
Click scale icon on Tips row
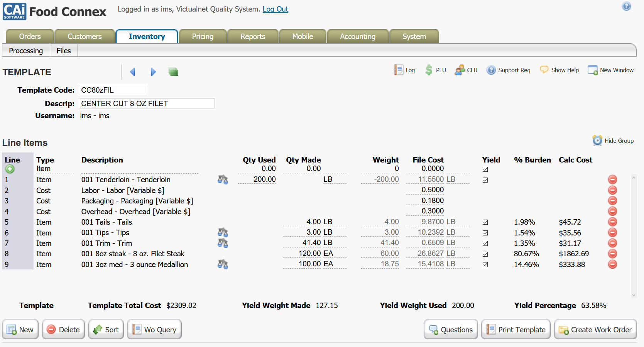[223, 232]
